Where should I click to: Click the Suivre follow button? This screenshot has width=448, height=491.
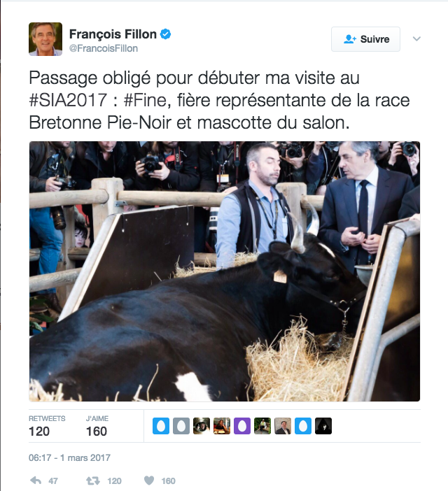365,39
